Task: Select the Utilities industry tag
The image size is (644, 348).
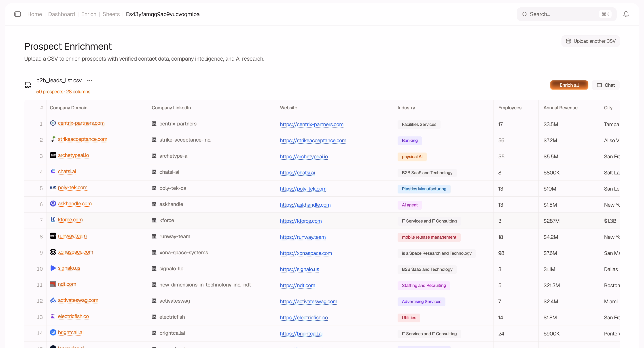Action: pyautogui.click(x=409, y=318)
